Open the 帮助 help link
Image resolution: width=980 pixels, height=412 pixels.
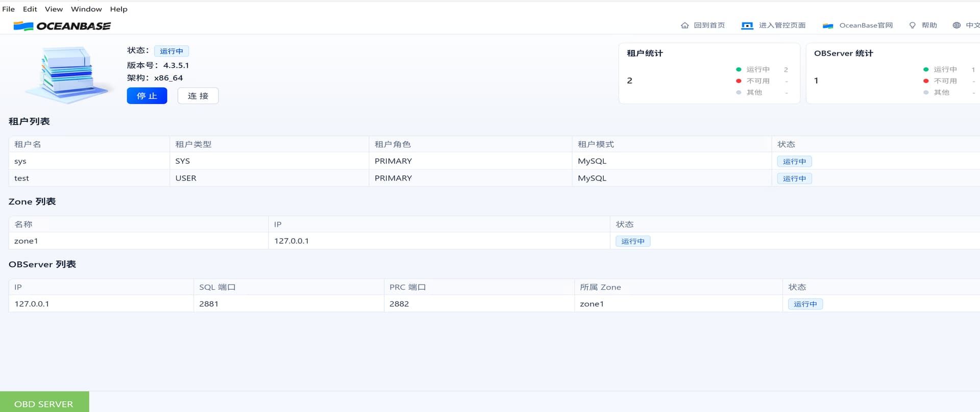929,25
